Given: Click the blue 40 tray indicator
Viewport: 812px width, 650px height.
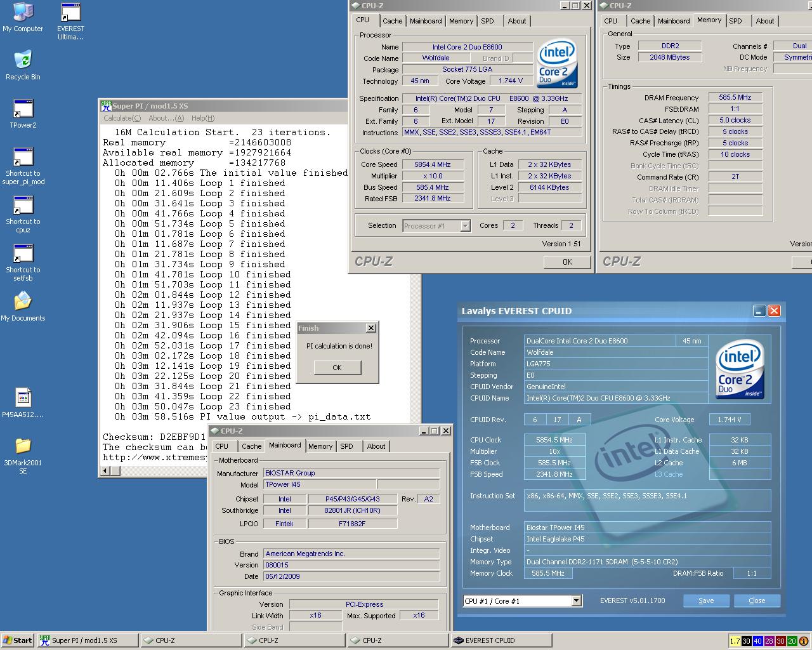Looking at the screenshot, I should pos(757,641).
